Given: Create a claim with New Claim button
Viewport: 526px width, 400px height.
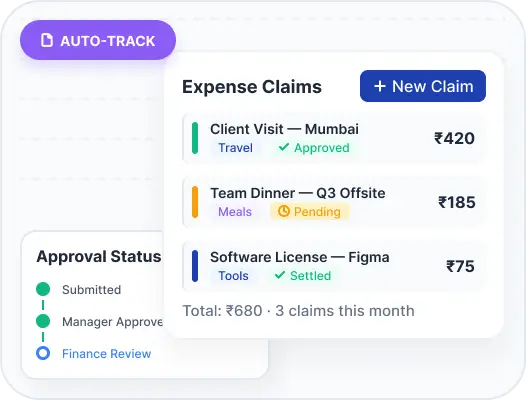Looking at the screenshot, I should point(423,86).
